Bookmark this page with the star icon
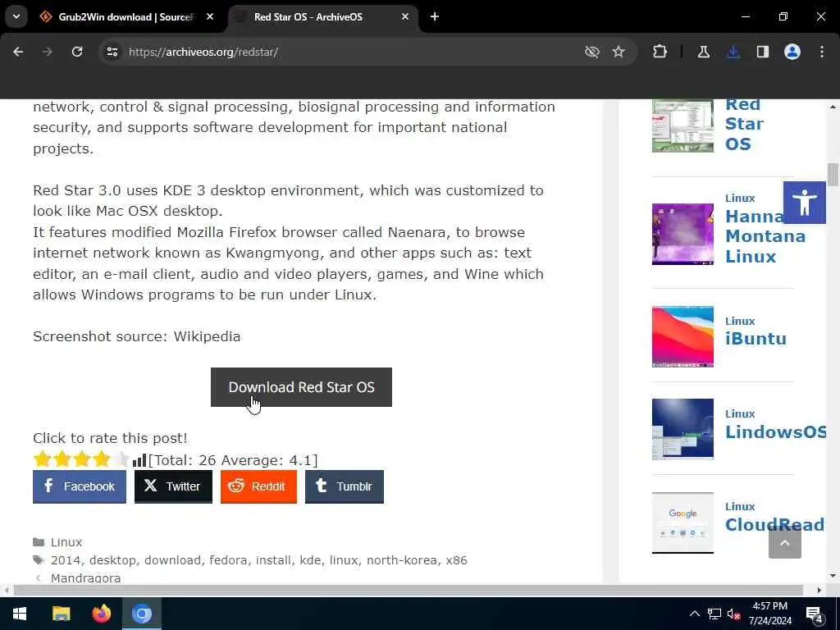Screen dimensions: 840x630 pyautogui.click(x=619, y=52)
